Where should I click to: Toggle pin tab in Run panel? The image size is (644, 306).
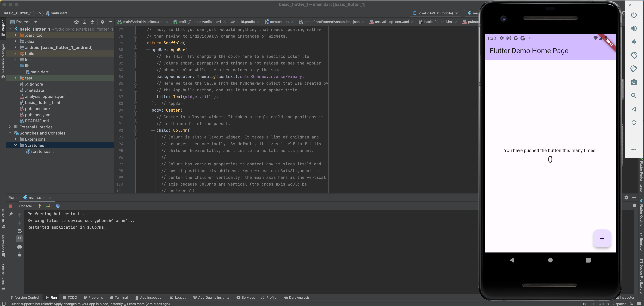pyautogui.click(x=11, y=214)
